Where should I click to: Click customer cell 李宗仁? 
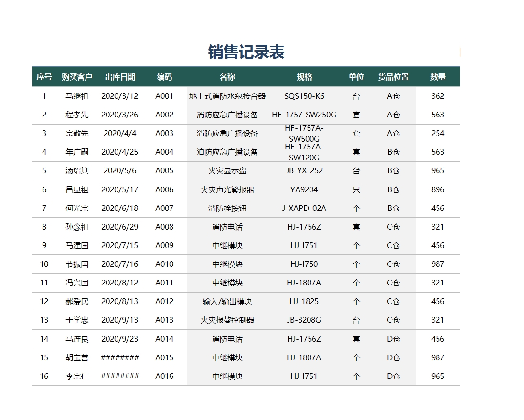[77, 376]
